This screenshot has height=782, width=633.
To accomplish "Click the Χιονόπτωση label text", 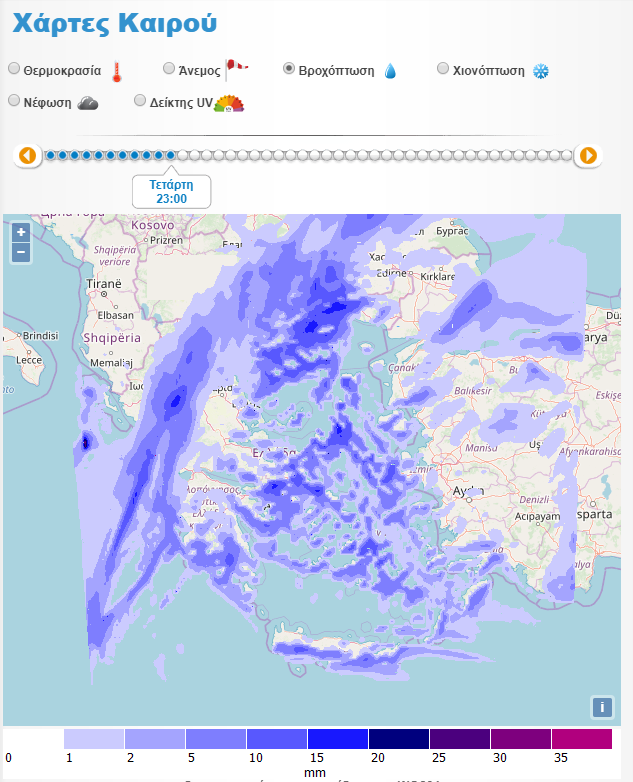I will click(488, 71).
